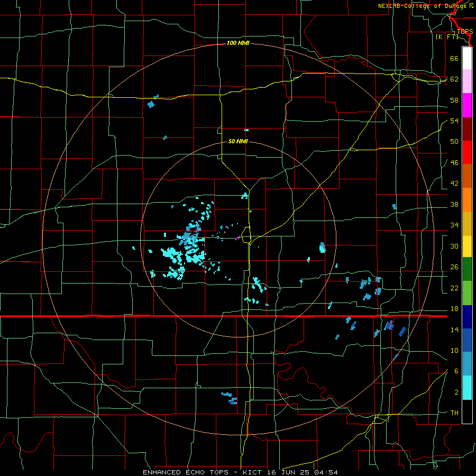Click the "18" scale value
Image resolution: width=476 pixels, height=476 pixels.
[x=454, y=309]
